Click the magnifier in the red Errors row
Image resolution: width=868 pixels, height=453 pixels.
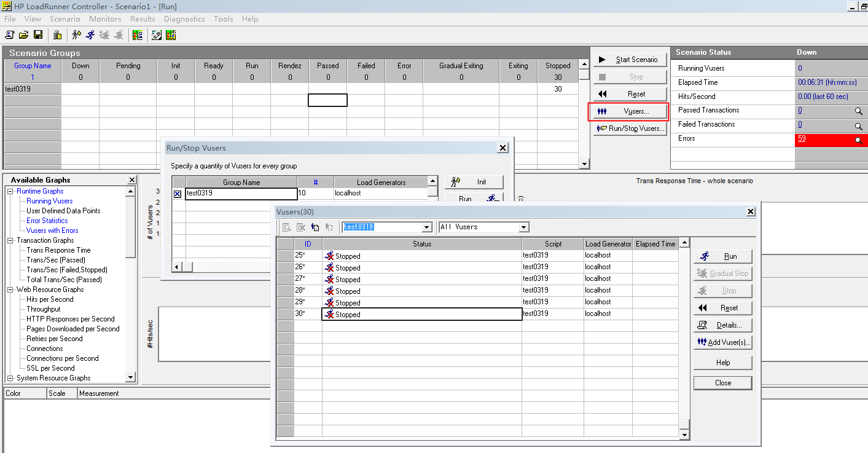click(858, 140)
